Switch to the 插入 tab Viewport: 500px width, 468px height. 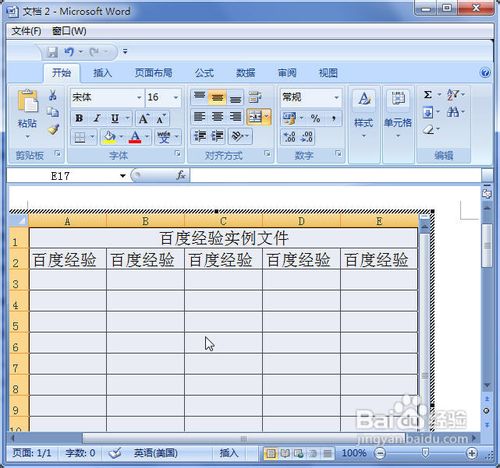pos(102,73)
